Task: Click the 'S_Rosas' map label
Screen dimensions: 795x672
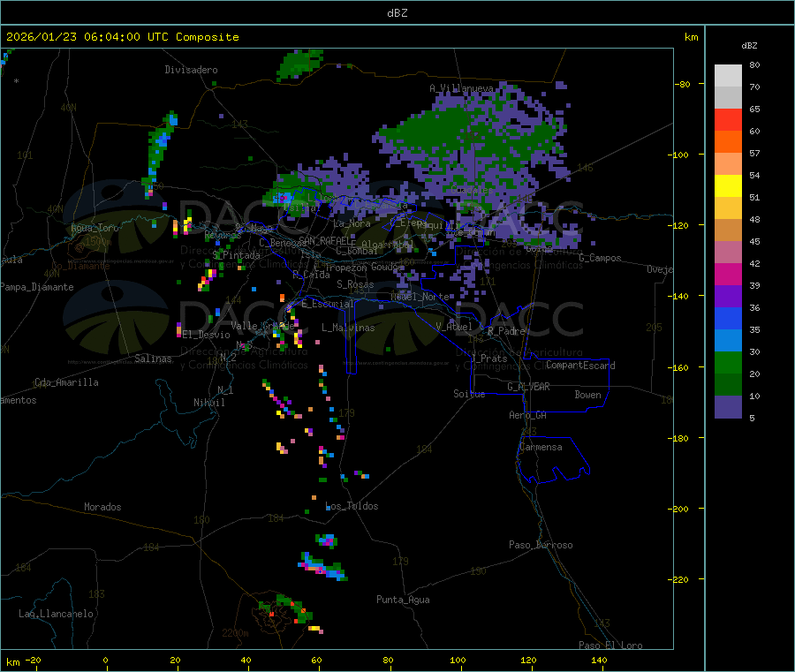Action: pos(355,284)
